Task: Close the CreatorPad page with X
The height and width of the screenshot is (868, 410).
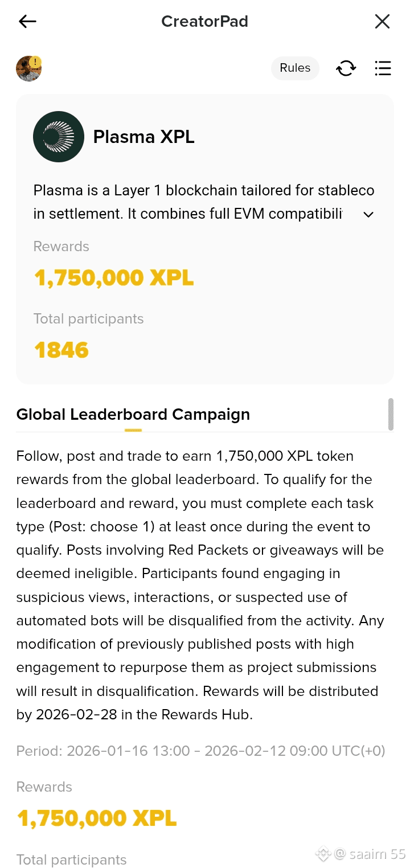Action: (x=382, y=22)
